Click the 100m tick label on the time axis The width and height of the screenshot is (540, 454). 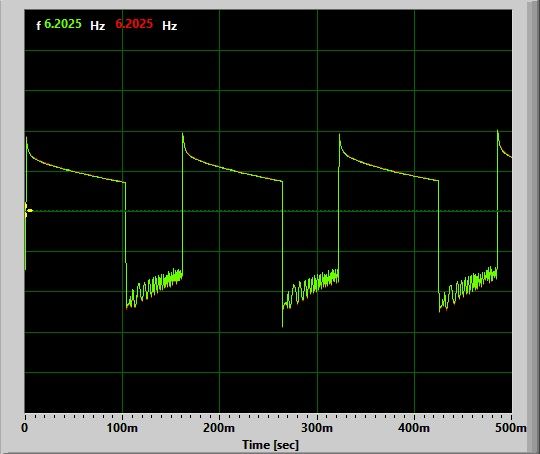click(x=122, y=428)
